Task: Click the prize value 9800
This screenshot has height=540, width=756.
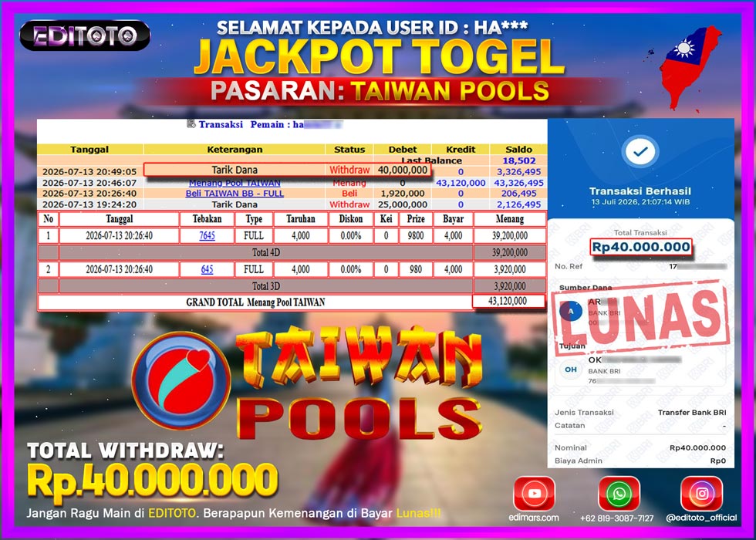Action: tap(416, 236)
